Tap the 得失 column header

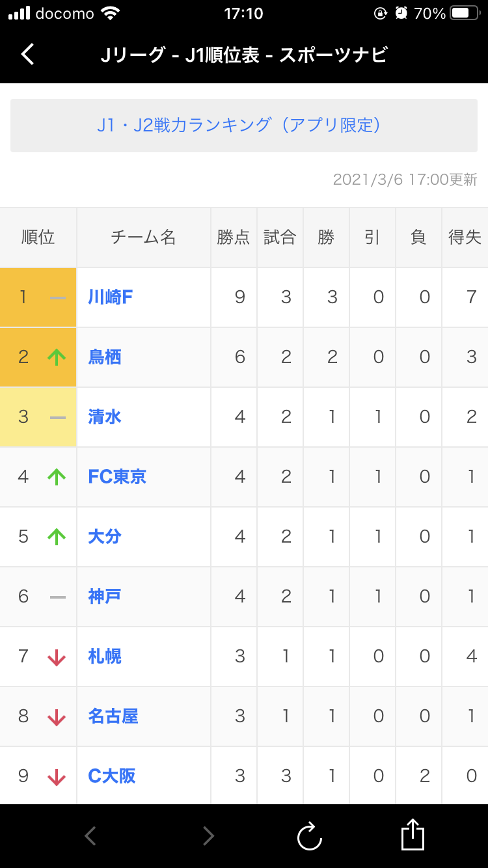(x=465, y=237)
